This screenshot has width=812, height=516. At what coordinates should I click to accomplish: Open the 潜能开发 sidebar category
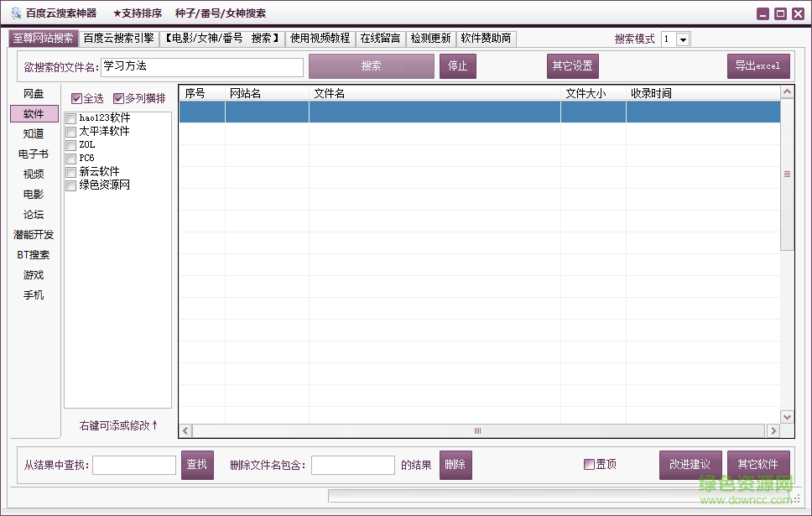point(34,234)
